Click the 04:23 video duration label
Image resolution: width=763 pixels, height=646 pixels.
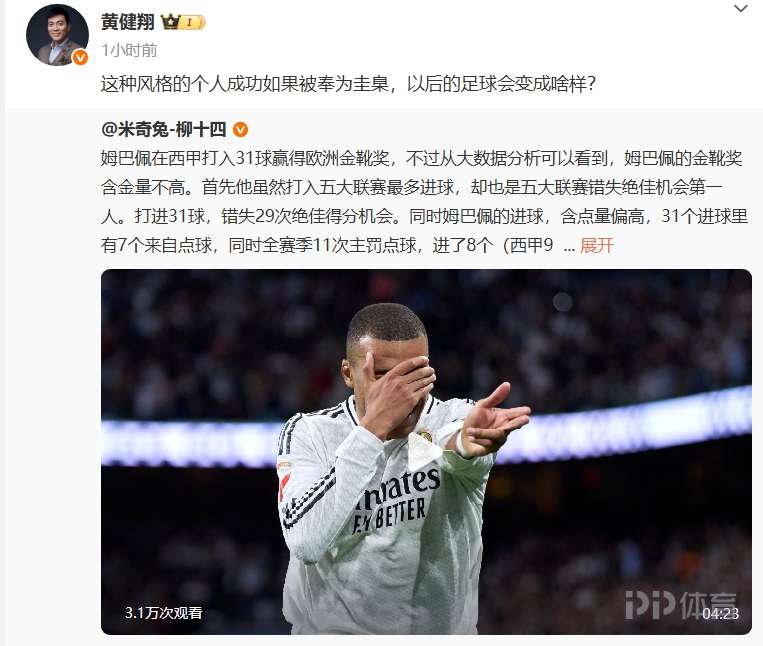coord(721,613)
